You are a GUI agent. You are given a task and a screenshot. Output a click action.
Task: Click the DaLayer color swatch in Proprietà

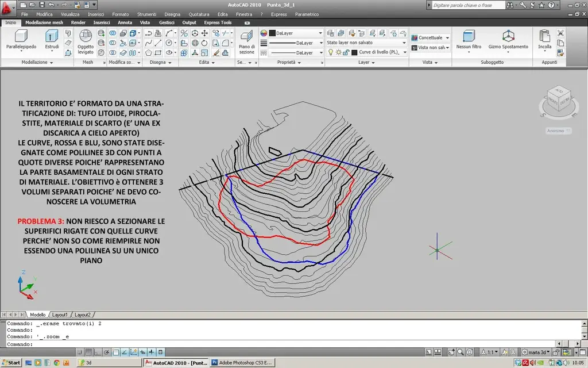[272, 33]
